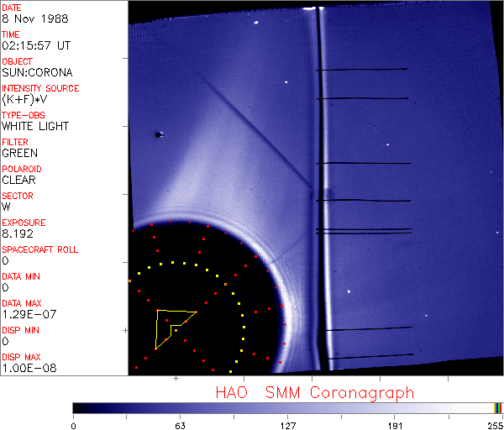
Task: Select the 0 under DISP MIN
Action: [x=6, y=341]
